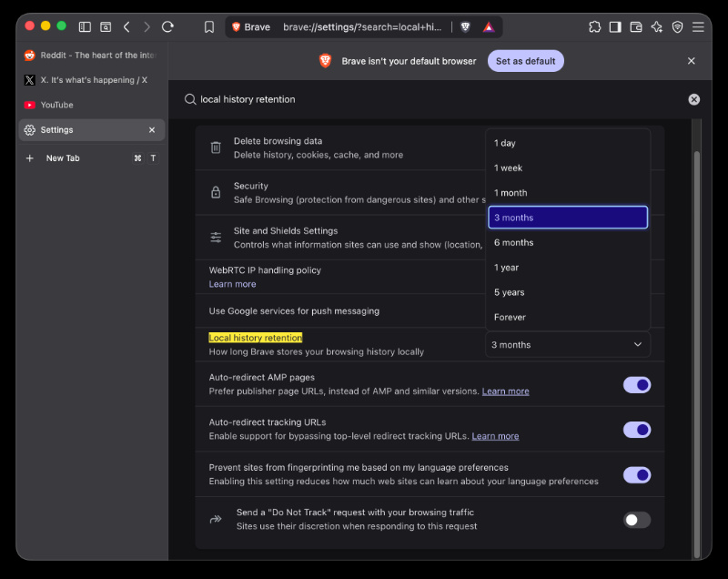The image size is (728, 579).
Task: Open the Brave Wallet icon
Action: coord(635,27)
